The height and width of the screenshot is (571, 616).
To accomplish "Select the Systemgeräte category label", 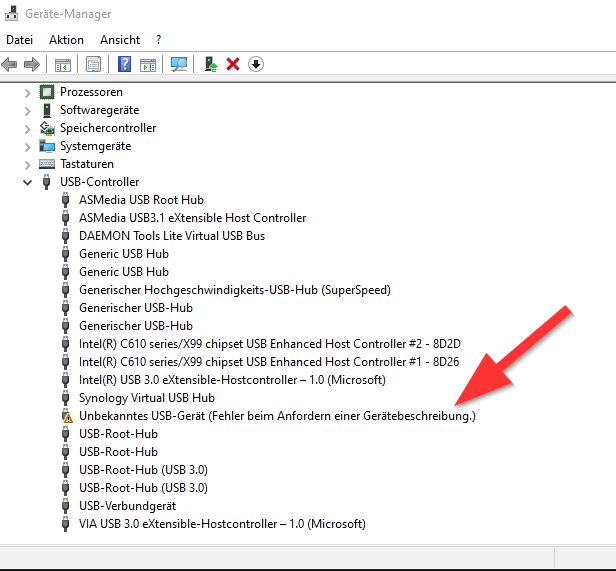I will pyautogui.click(x=95, y=146).
